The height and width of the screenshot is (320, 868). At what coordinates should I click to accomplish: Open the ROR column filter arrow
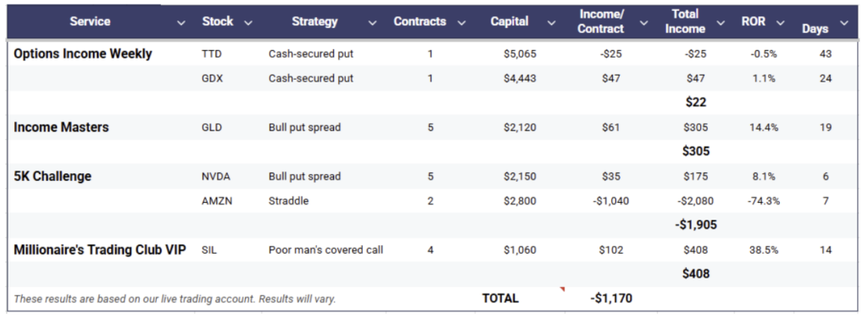(780, 23)
